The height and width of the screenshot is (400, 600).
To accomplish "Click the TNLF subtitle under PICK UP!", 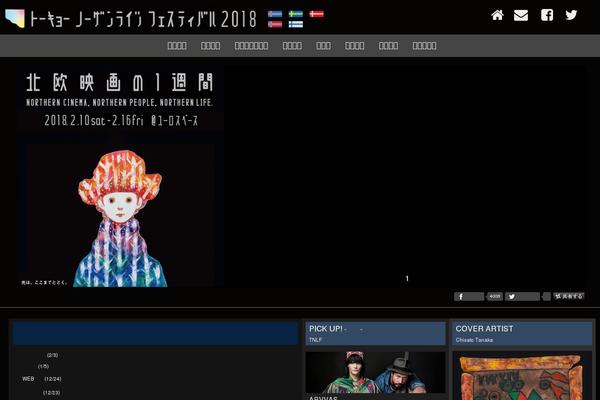I will pos(315,340).
